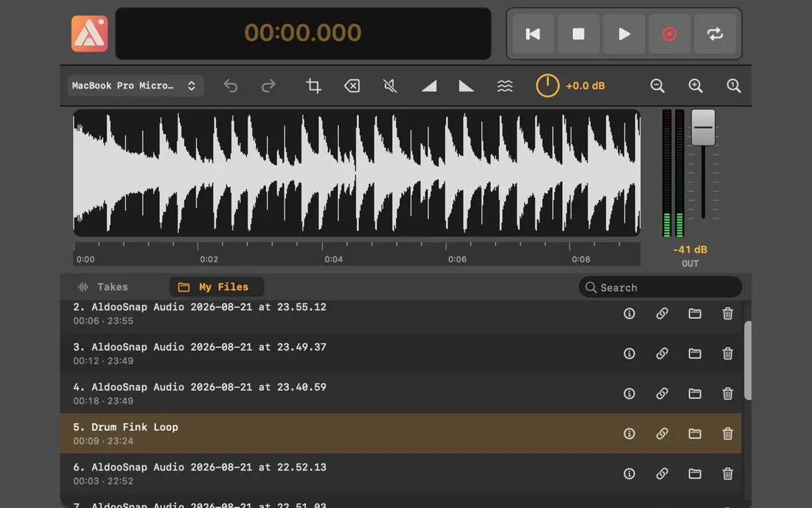Image resolution: width=812 pixels, height=508 pixels.
Task: Copy link for Drum Fink Loop
Action: pos(662,433)
